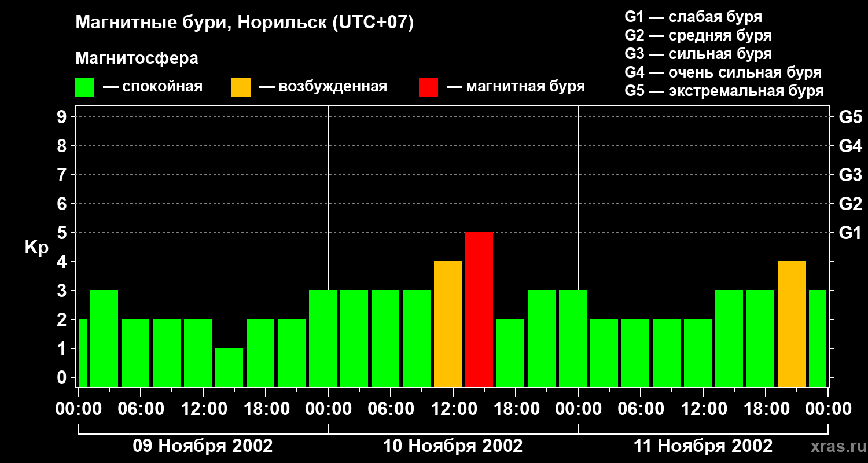This screenshot has width=868, height=463.
Task: Click the '— возбужденная' legend label
Action: point(323,87)
